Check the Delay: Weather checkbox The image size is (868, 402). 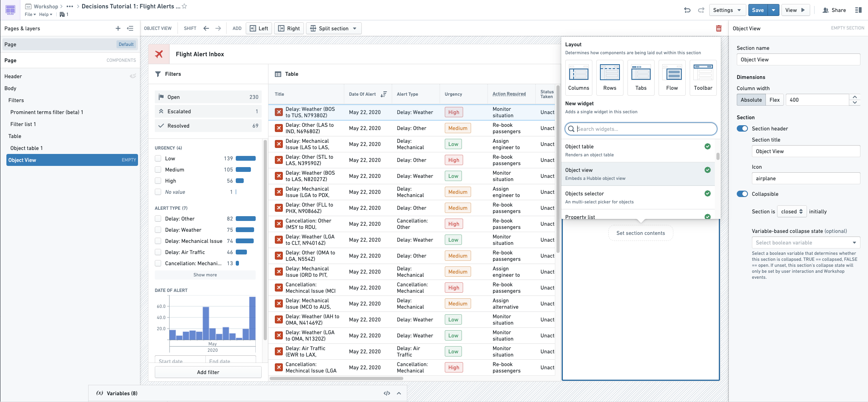pyautogui.click(x=158, y=230)
